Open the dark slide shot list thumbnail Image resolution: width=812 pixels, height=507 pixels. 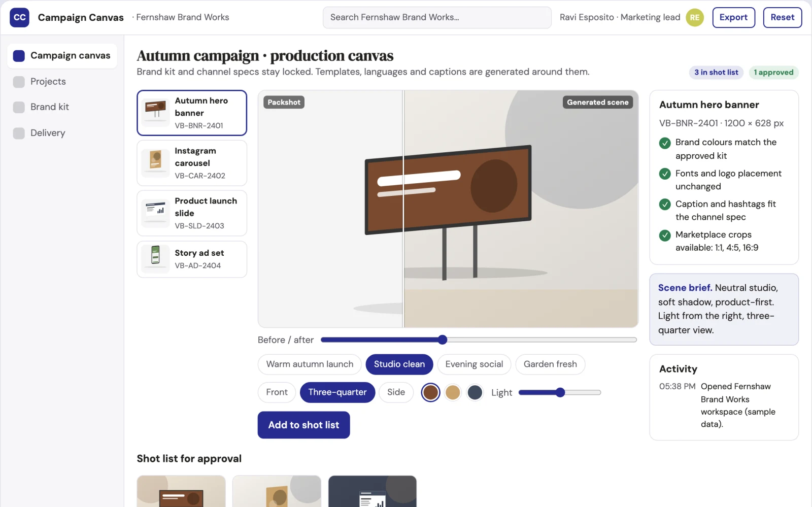pos(373,491)
